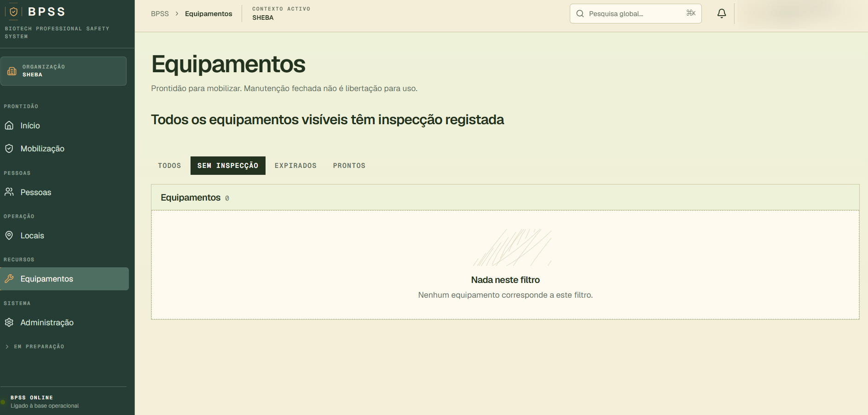Switch to the Todos tab
Screen dimensions: 868x415
tap(169, 166)
